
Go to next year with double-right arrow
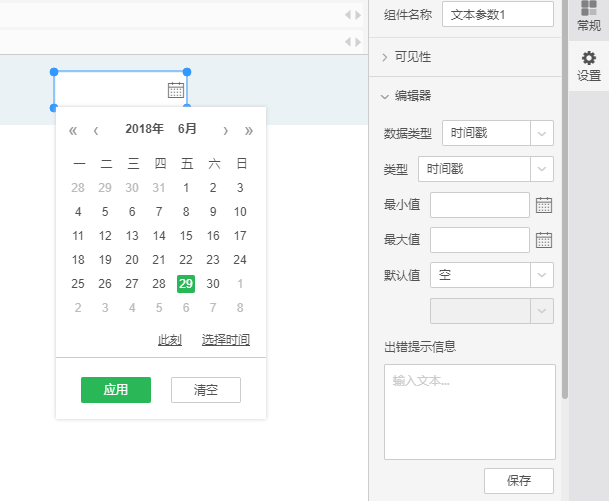(249, 130)
